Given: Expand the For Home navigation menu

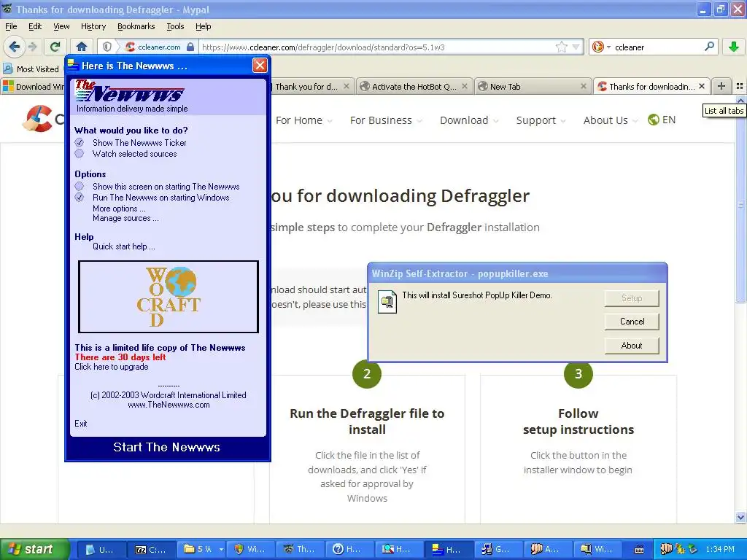Looking at the screenshot, I should coord(304,120).
